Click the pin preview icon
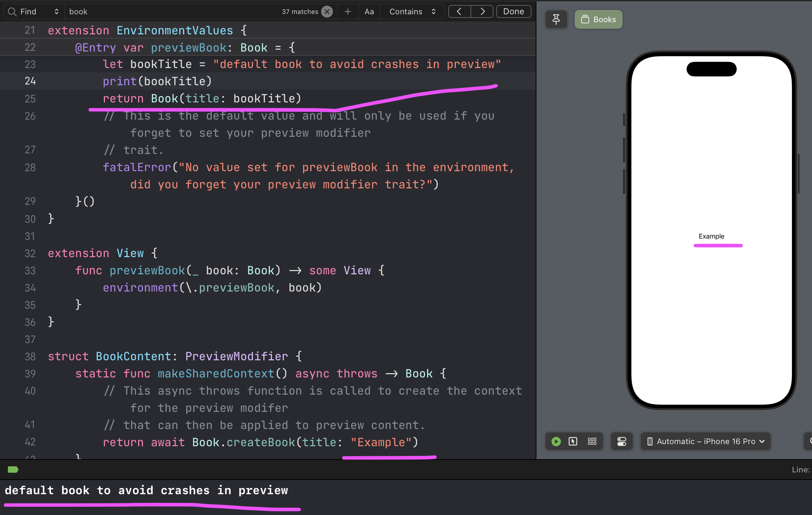The image size is (812, 515). (556, 19)
